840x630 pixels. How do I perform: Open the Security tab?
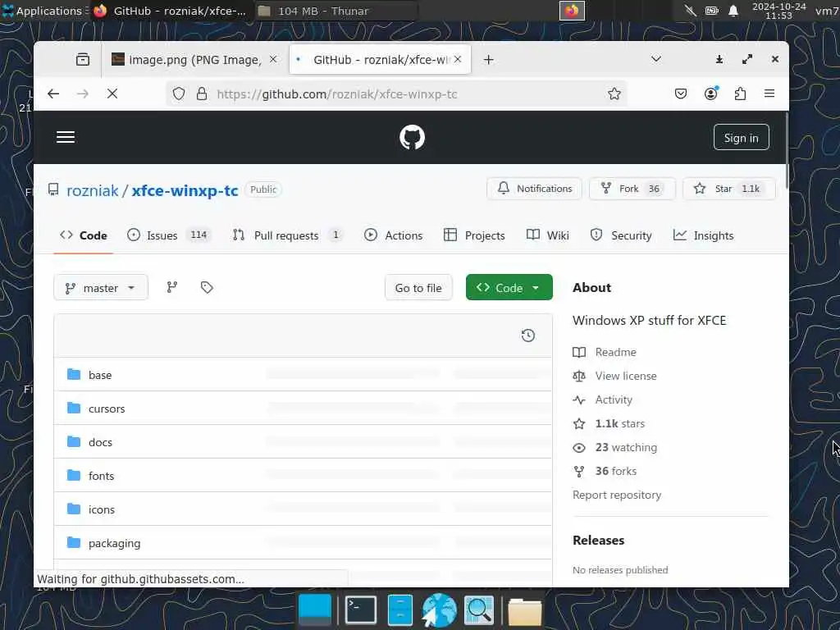click(x=621, y=235)
